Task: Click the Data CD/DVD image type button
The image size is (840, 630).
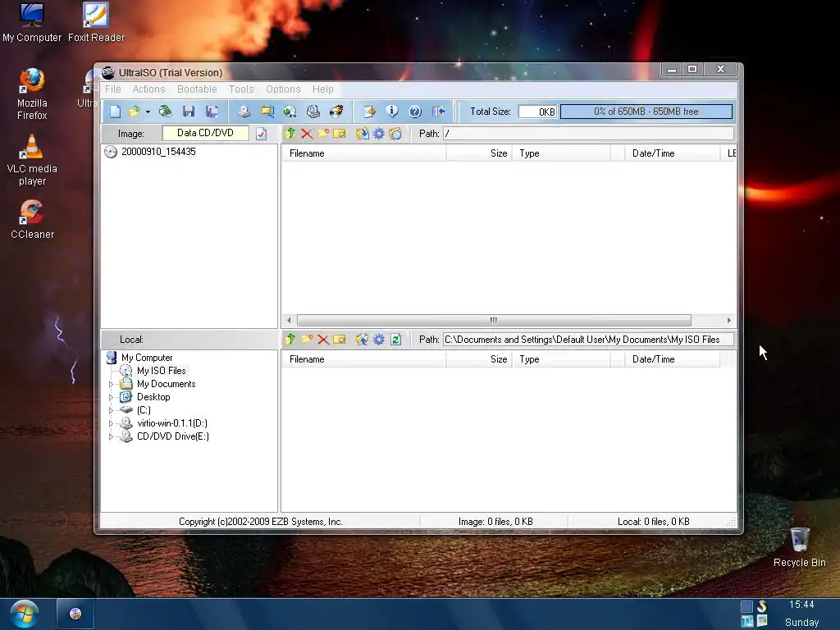Action: coord(205,133)
